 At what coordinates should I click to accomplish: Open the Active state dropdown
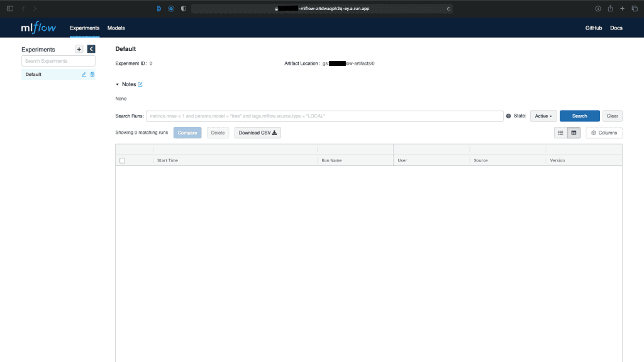click(x=543, y=116)
